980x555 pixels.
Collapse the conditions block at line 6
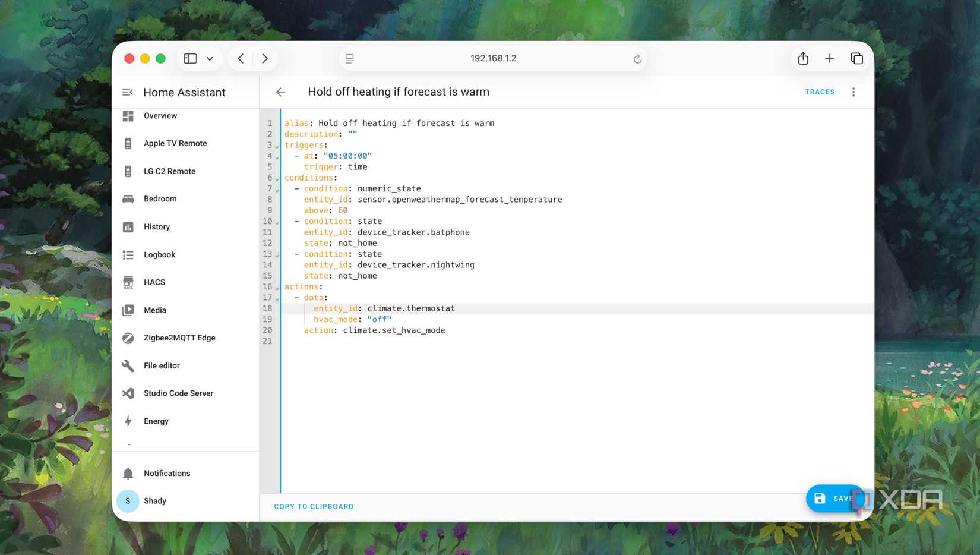point(277,179)
